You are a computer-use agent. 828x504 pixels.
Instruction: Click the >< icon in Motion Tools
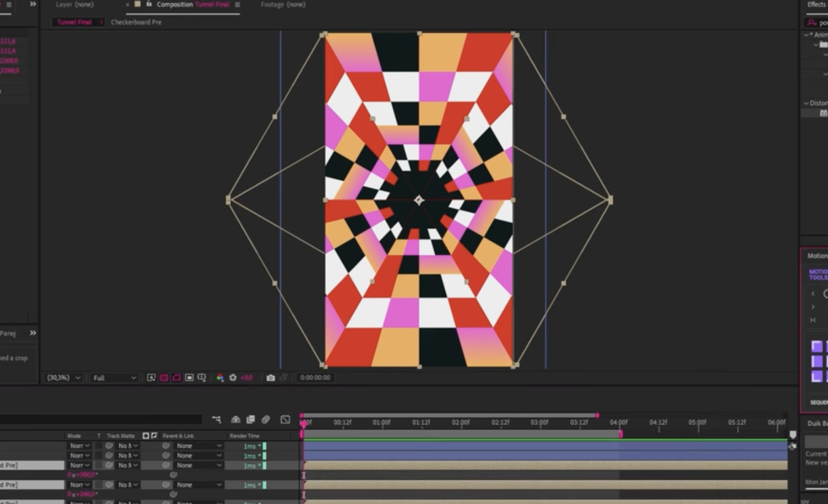813,320
